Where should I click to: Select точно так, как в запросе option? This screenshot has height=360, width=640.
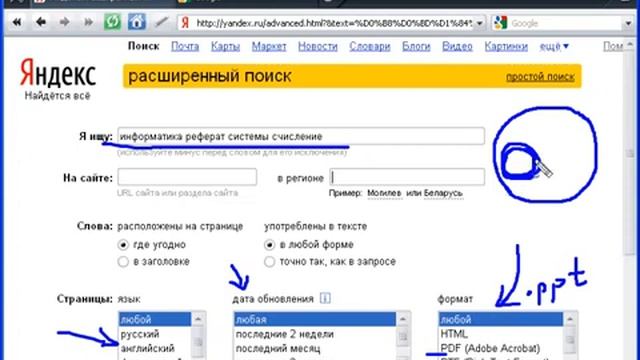click(269, 262)
